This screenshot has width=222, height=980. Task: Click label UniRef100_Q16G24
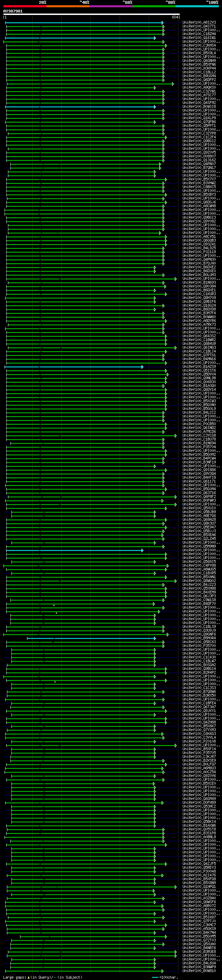(199, 306)
